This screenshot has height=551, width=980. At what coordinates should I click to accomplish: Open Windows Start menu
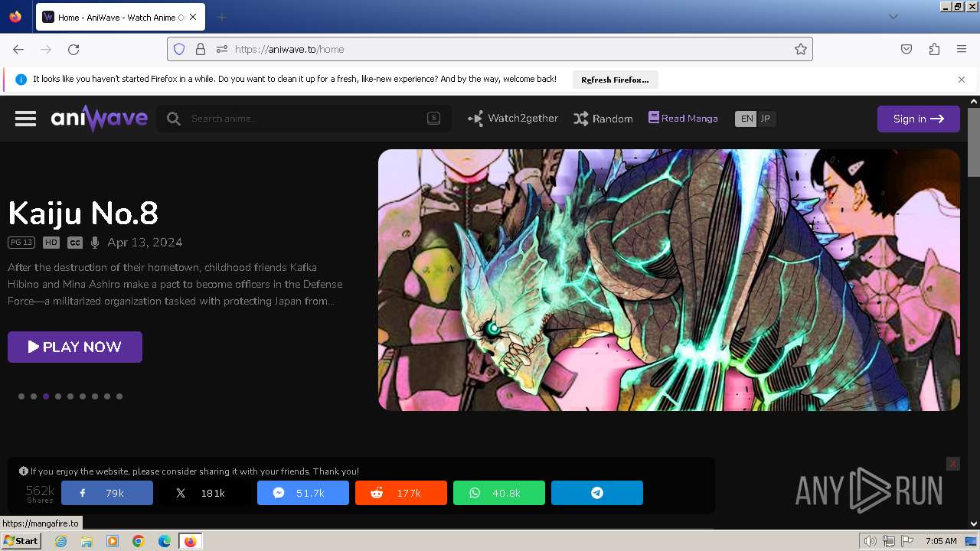[x=21, y=541]
